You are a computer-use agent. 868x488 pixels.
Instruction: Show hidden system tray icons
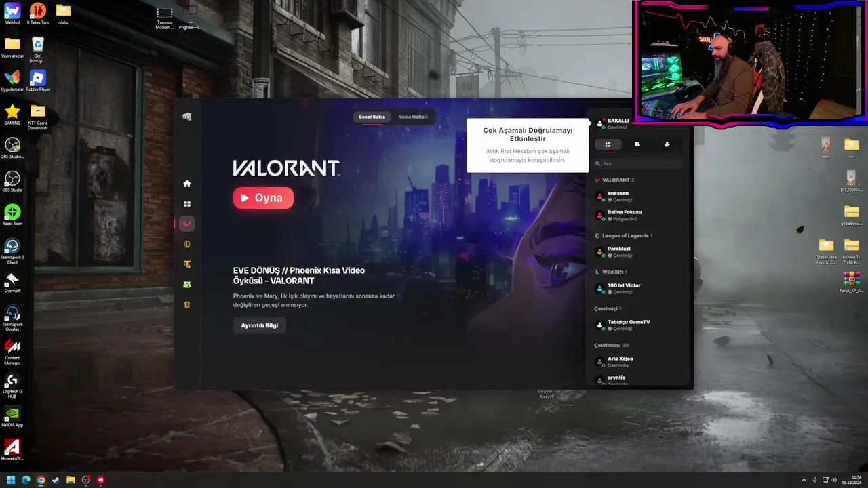[804, 480]
